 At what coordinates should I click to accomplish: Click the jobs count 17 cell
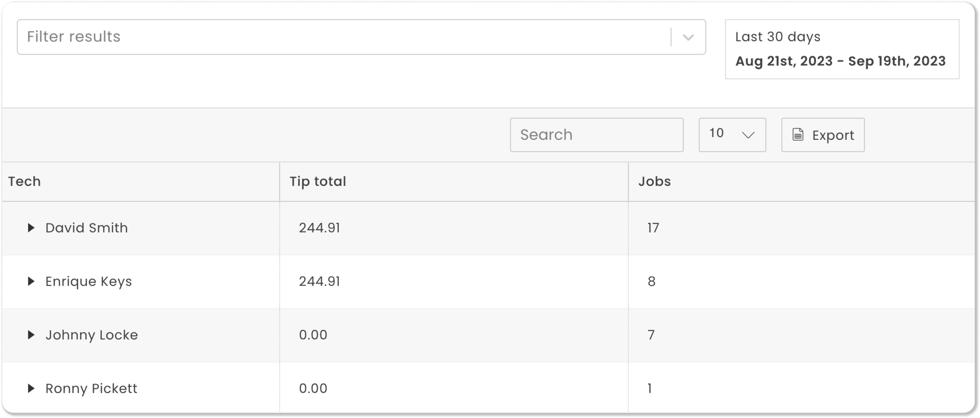click(653, 228)
